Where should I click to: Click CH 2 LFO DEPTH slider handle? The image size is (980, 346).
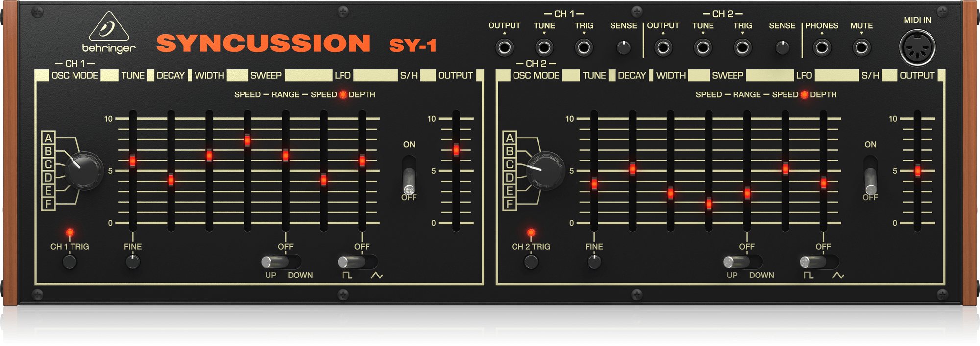pos(824,183)
